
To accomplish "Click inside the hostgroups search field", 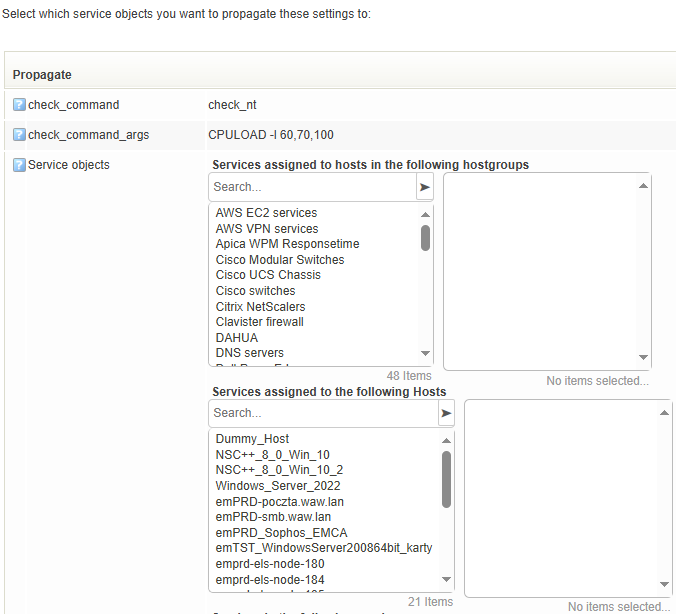I will point(312,187).
